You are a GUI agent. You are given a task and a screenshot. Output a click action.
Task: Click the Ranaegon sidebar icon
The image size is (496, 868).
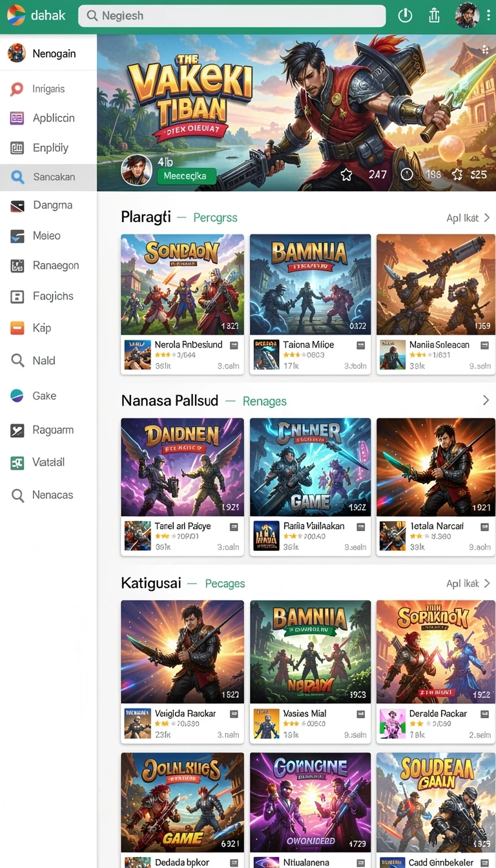[17, 265]
